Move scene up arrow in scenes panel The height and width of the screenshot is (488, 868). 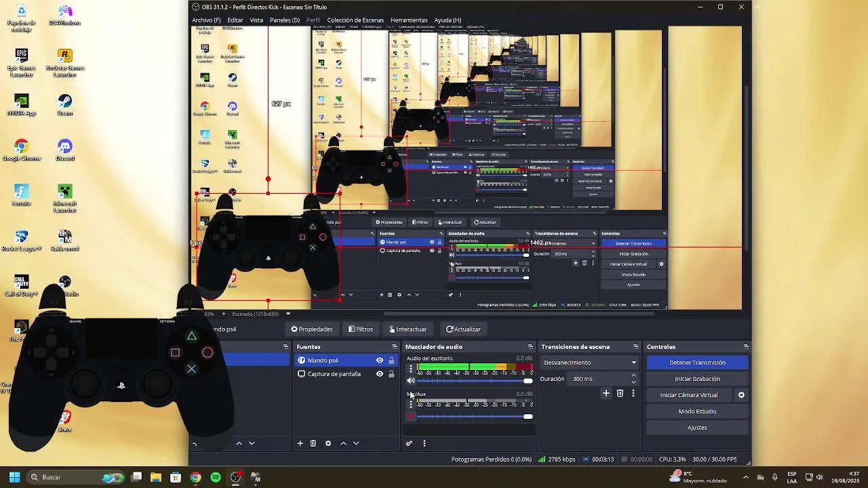239,443
